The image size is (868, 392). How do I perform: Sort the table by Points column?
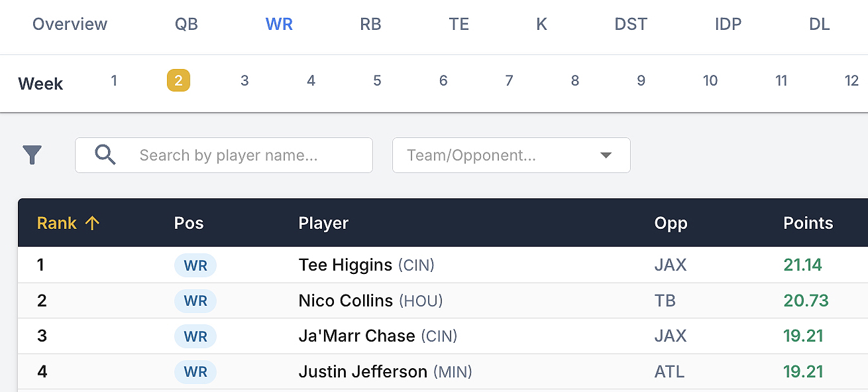pos(808,223)
